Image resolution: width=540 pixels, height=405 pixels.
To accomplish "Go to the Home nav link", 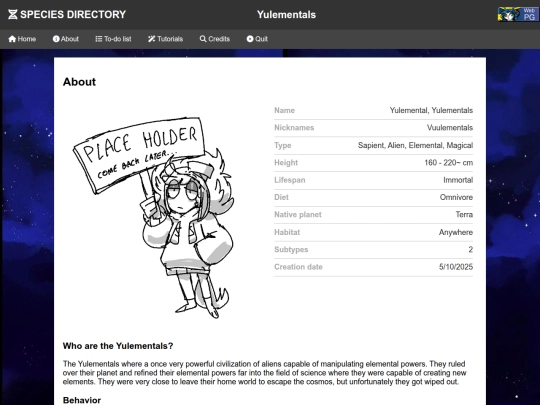I will click(22, 39).
